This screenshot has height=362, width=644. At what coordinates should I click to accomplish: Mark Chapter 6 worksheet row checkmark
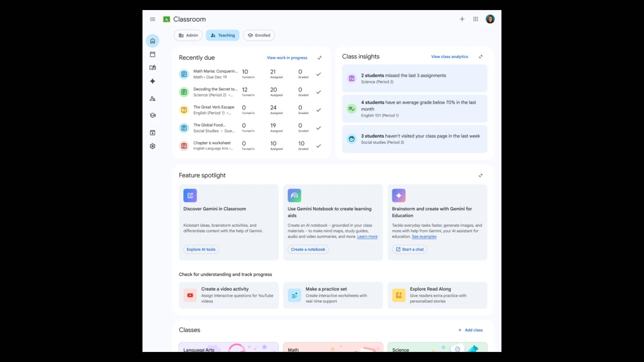tap(318, 146)
